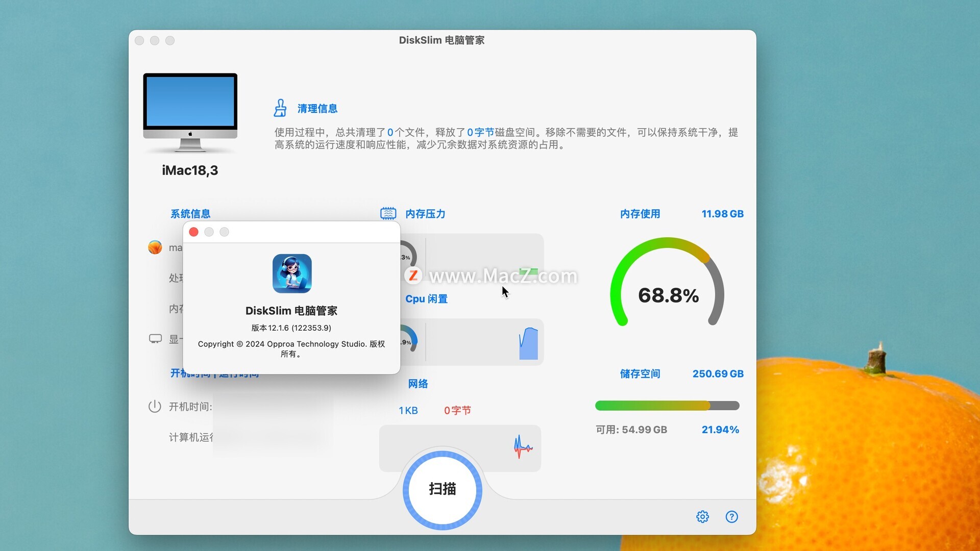Image resolution: width=980 pixels, height=551 pixels.
Task: Click the 250.69 GB storage value
Action: [x=718, y=374]
